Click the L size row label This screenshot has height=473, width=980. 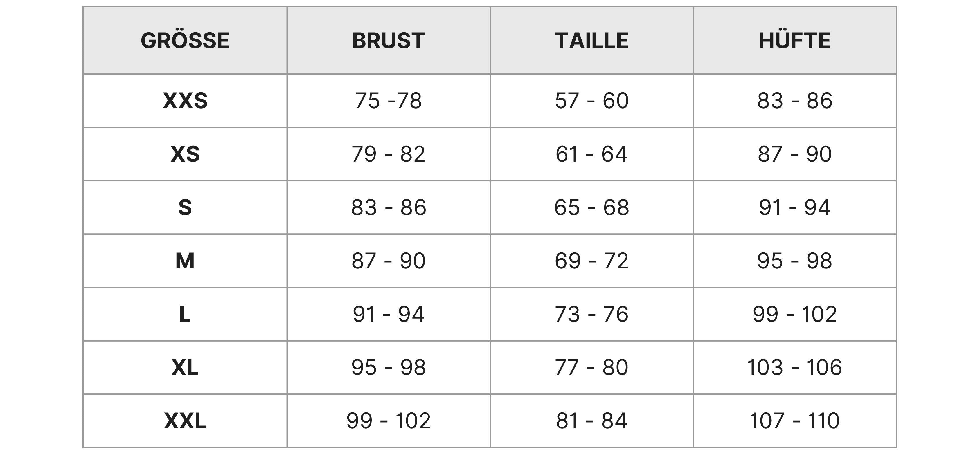click(x=185, y=315)
